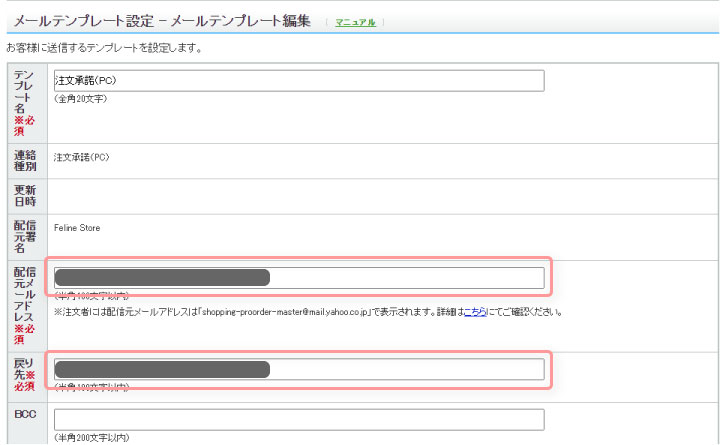
Task: Click the メールテンプレート設定 page heading
Action: coord(162,21)
